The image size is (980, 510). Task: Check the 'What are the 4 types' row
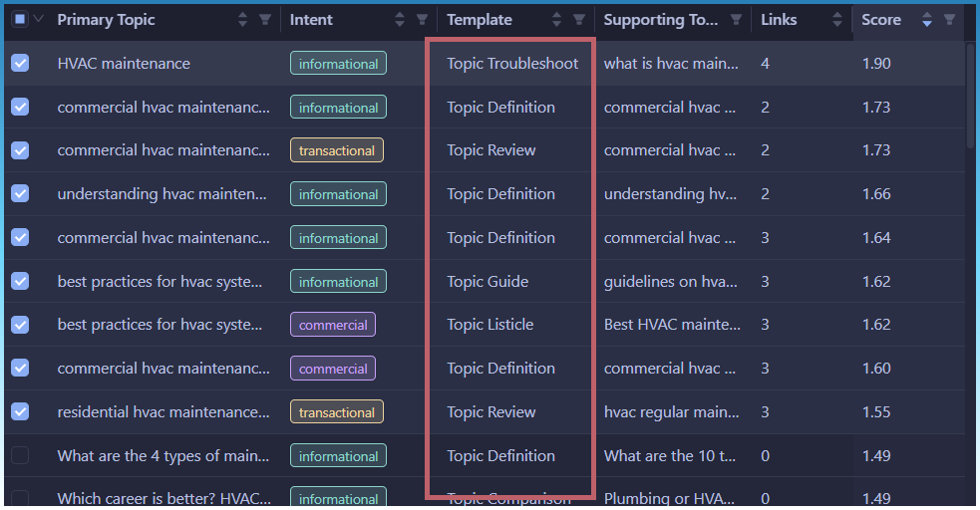click(x=20, y=456)
